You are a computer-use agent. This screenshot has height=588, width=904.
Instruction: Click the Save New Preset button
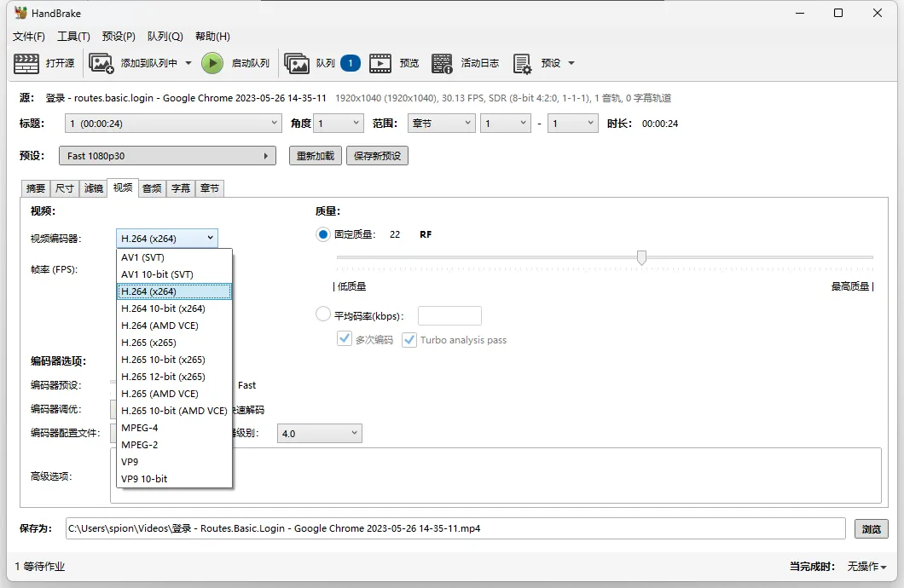(x=377, y=155)
